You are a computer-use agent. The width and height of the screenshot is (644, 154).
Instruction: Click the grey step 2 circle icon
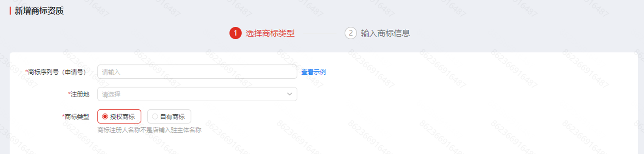[350, 33]
